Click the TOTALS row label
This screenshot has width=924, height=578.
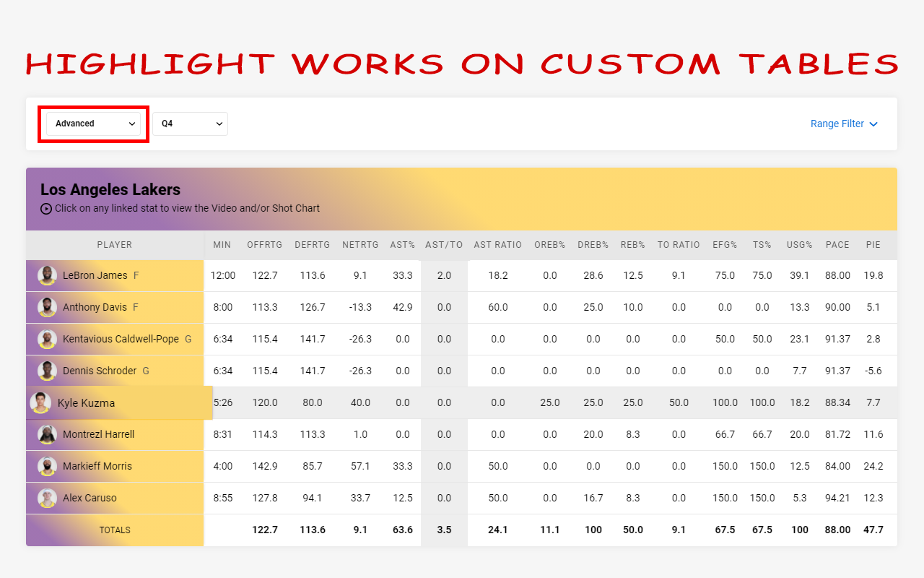click(x=115, y=530)
